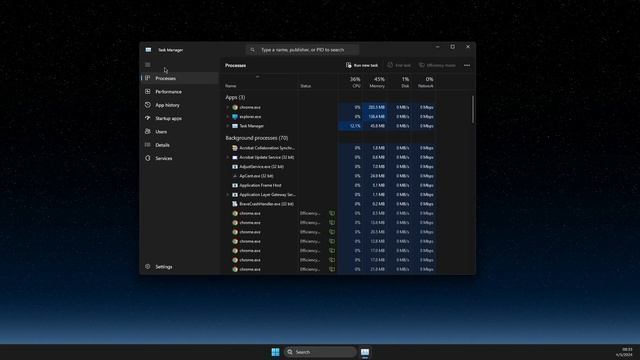
Task: Click the Efficiency mode button
Action: point(437,65)
